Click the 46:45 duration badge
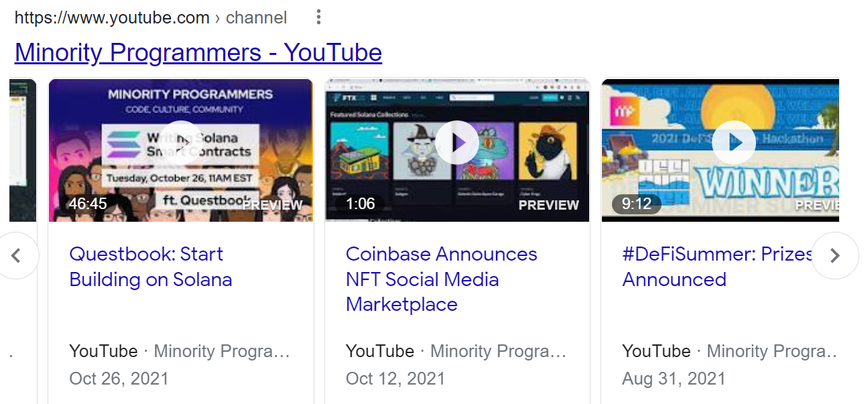Screen dimensions: 868x404 pos(88,204)
